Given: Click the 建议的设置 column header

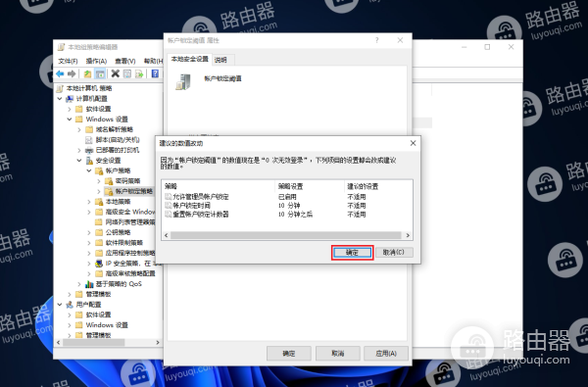Looking at the screenshot, I should [378, 186].
